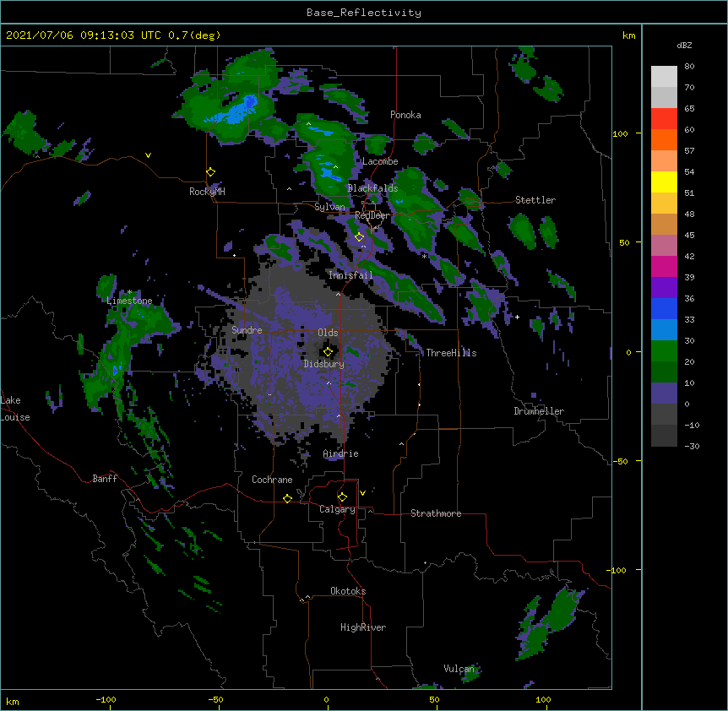728x711 pixels.
Task: Click the RockyMH label
Action: pyautogui.click(x=207, y=192)
